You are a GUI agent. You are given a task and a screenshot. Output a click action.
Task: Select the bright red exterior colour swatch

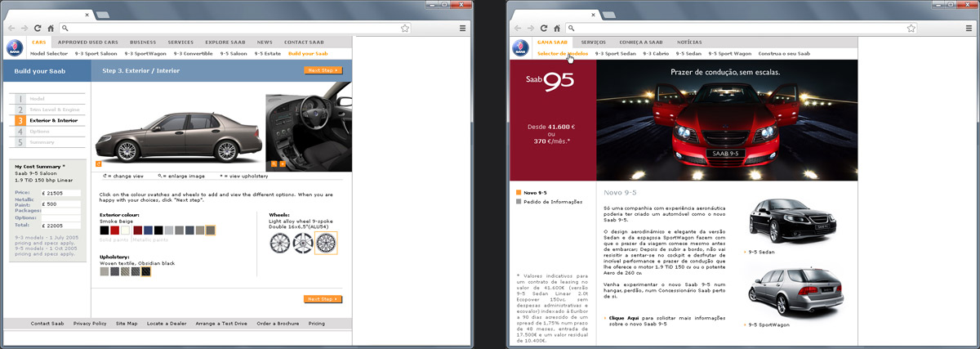coord(115,230)
